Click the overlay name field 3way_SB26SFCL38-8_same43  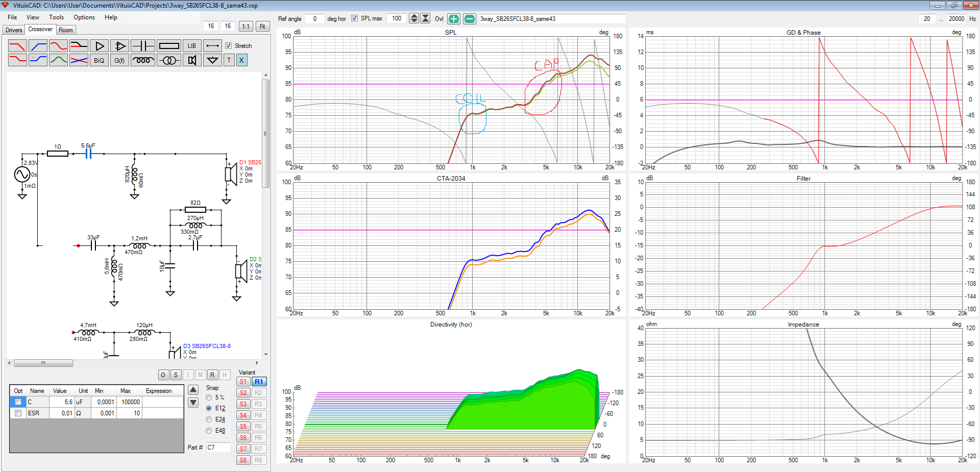552,19
